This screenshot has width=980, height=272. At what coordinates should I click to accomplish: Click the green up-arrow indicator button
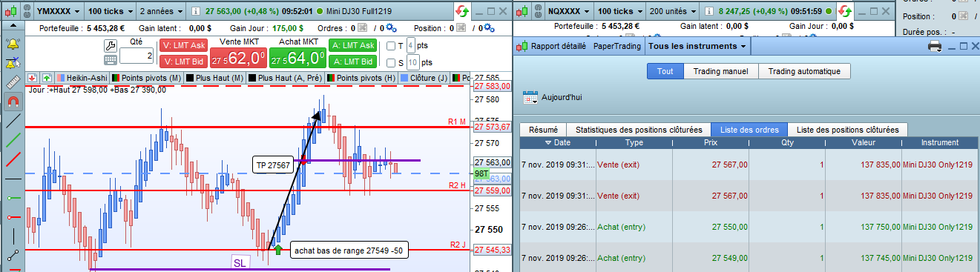(x=47, y=77)
